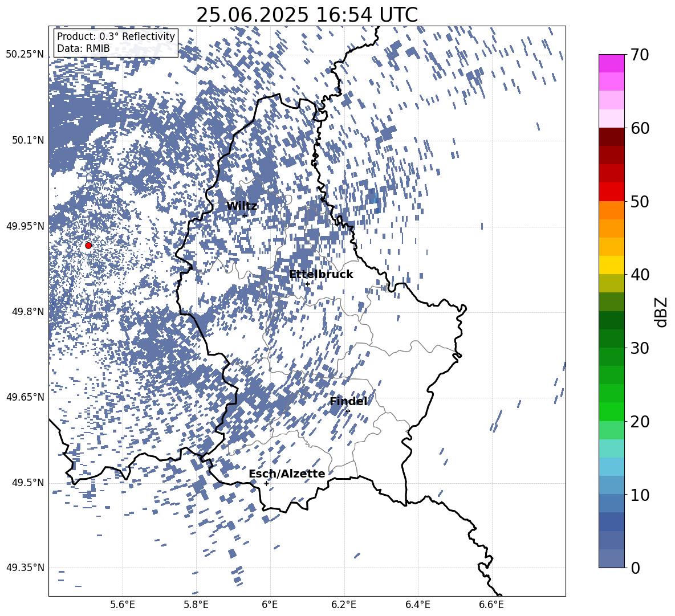Click the red radar location dot
The width and height of the screenshot is (675, 616).
pos(88,246)
